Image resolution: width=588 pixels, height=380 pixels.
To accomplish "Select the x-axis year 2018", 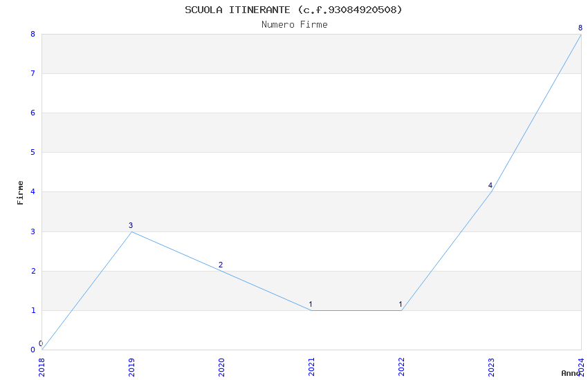I will [42, 368].
